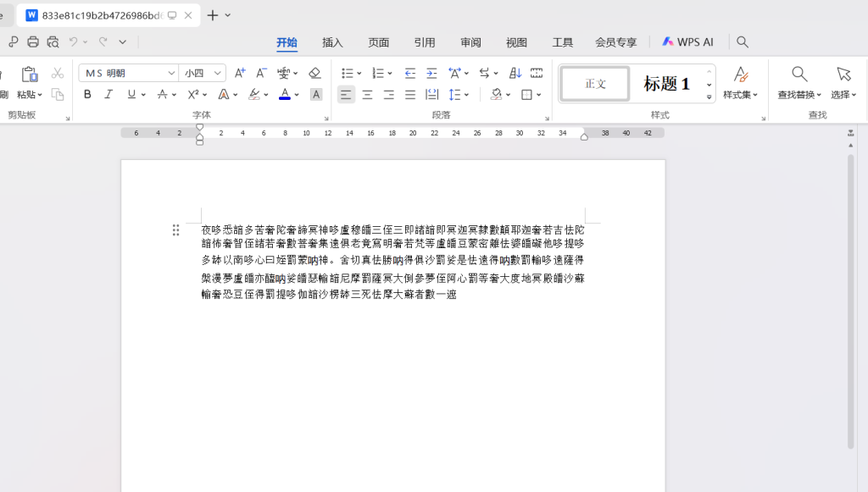Viewport: 868px width, 492px height.
Task: Switch to the 插入 ribbon tab
Action: [x=332, y=42]
